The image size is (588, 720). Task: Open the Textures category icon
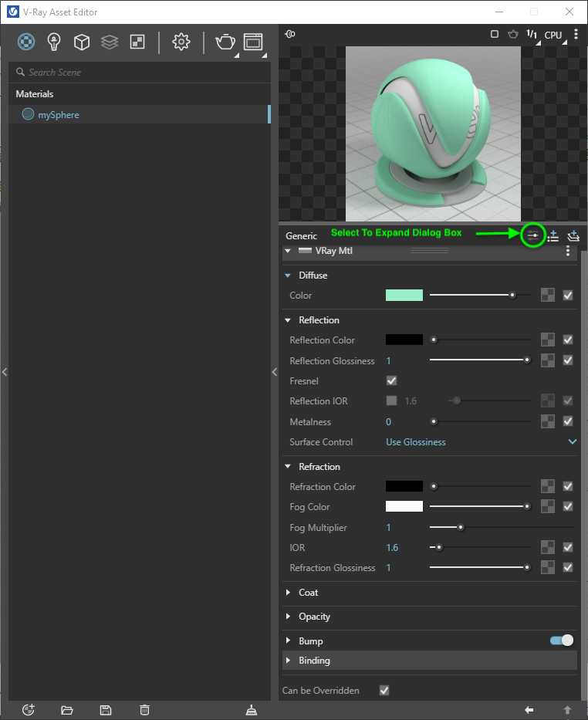tap(137, 42)
